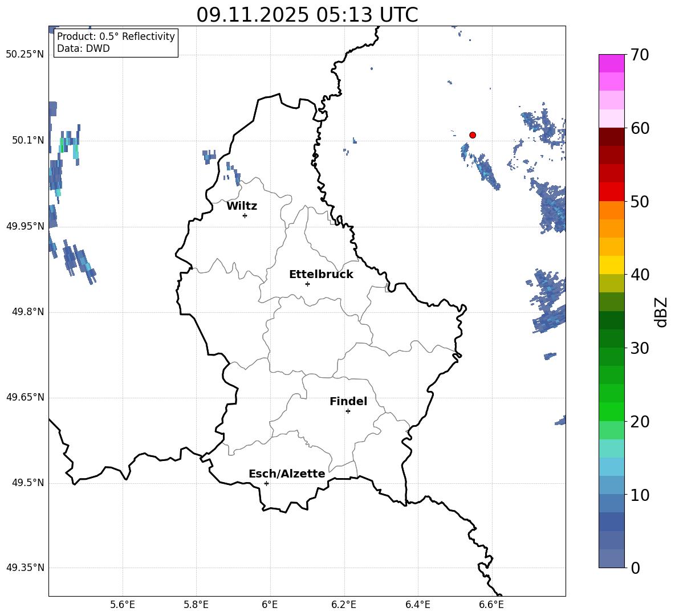Click the Wiltz city label
The width and height of the screenshot is (675, 616).
pyautogui.click(x=242, y=206)
